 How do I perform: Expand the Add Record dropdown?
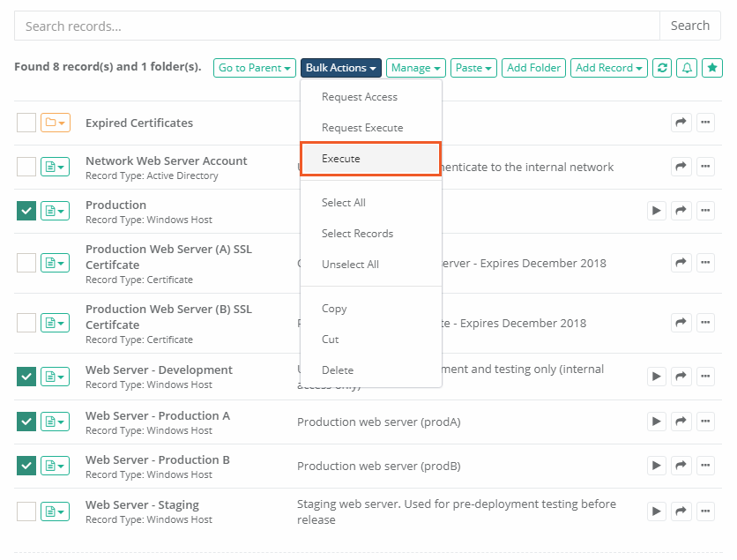pos(609,68)
